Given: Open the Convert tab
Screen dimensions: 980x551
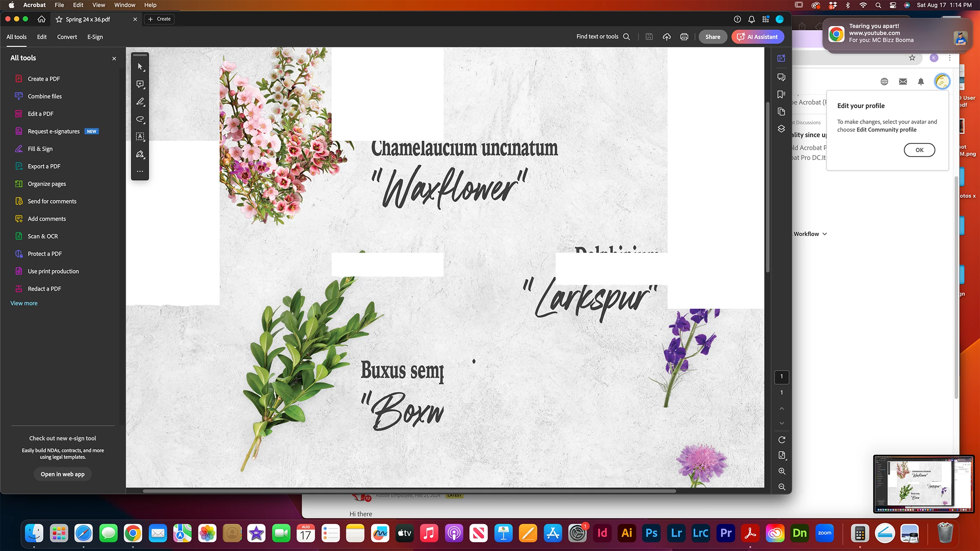Looking at the screenshot, I should tap(67, 37).
